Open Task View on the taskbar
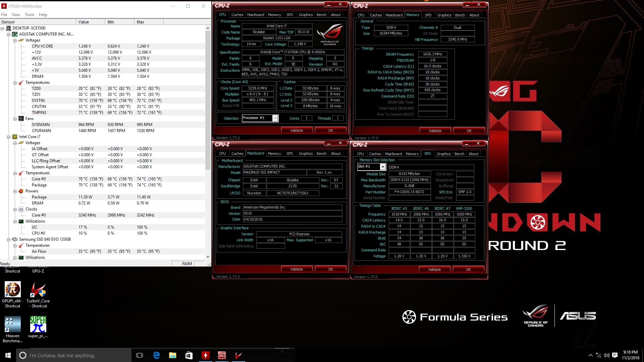The width and height of the screenshot is (644, 362). (x=140, y=355)
